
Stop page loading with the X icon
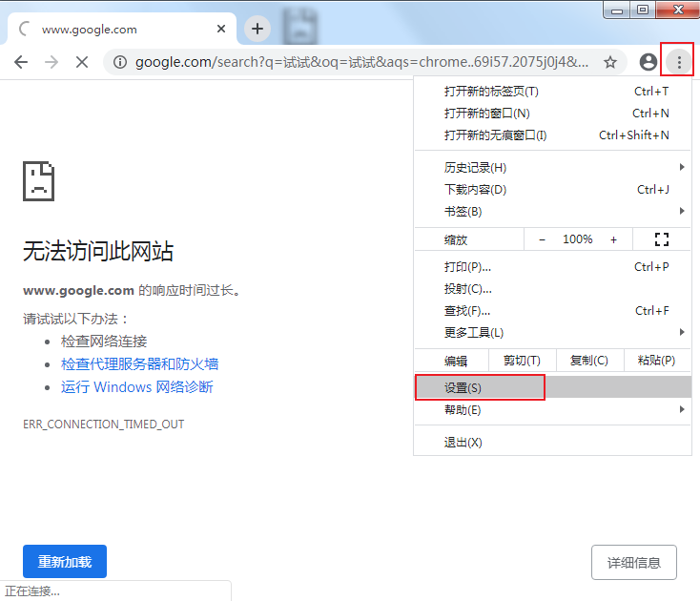tap(82, 62)
